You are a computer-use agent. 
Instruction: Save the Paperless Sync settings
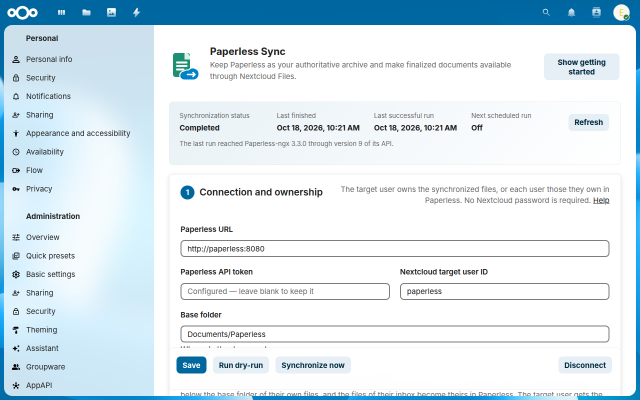(x=191, y=365)
